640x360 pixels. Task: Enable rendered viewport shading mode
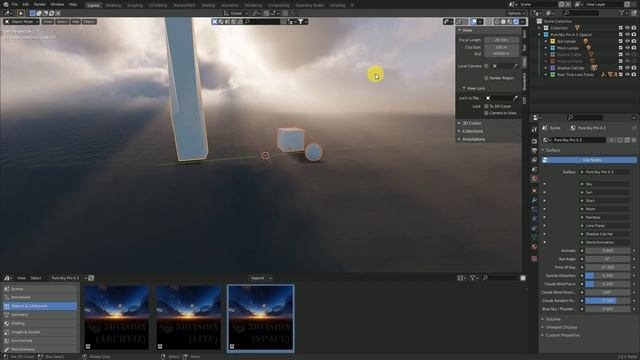516,22
